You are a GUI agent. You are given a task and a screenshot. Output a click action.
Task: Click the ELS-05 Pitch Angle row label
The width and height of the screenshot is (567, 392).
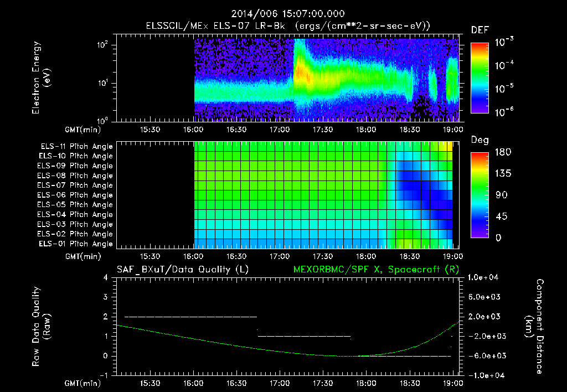pos(75,205)
